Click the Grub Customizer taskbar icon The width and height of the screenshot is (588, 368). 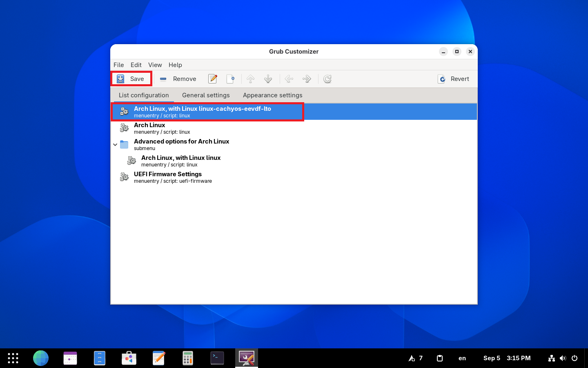tap(247, 358)
